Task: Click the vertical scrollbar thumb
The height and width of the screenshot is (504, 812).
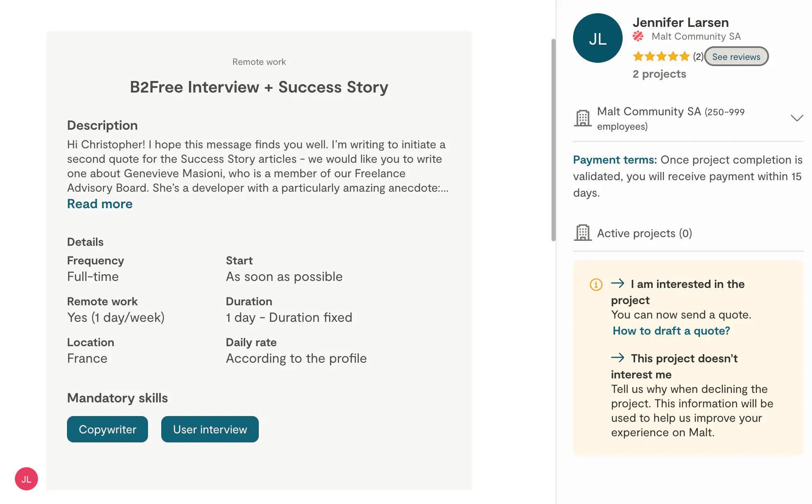Action: [553, 140]
